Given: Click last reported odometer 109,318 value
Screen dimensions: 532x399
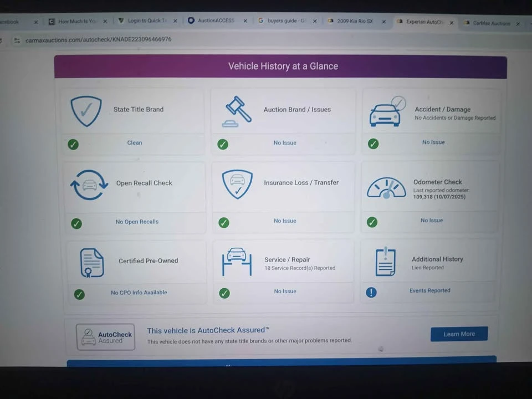Looking at the screenshot, I should pyautogui.click(x=439, y=197).
